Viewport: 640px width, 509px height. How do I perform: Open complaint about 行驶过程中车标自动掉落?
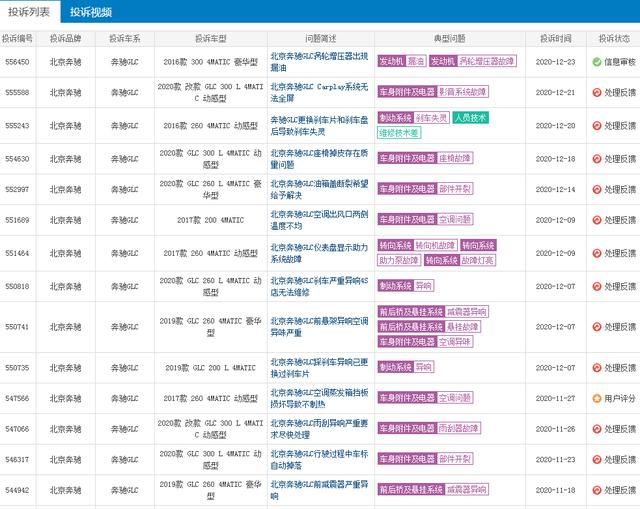pyautogui.click(x=319, y=460)
